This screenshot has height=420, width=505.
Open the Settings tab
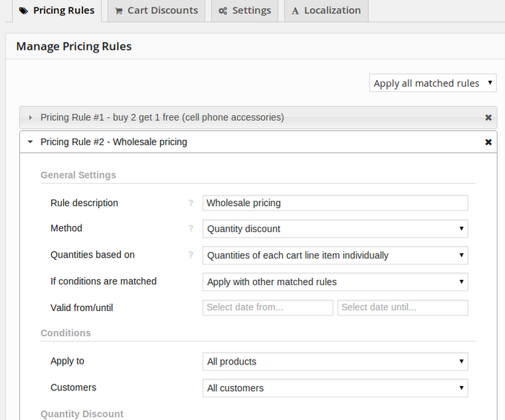[245, 10]
